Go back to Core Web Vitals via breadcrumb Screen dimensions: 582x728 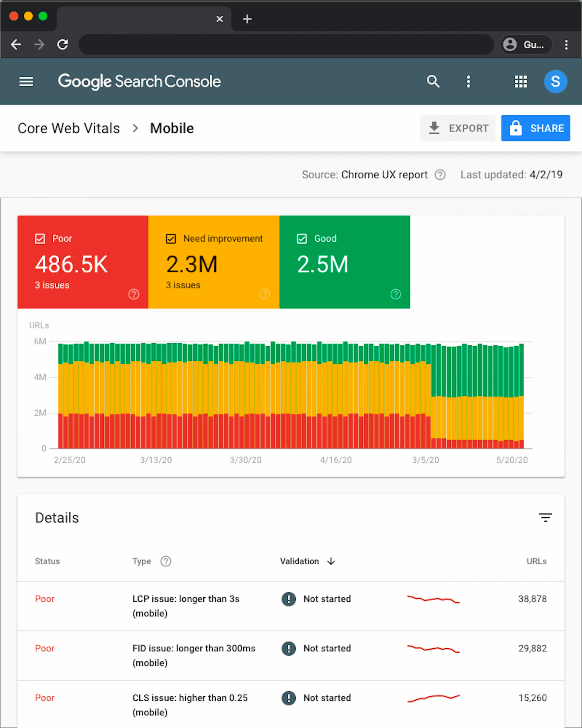point(68,128)
